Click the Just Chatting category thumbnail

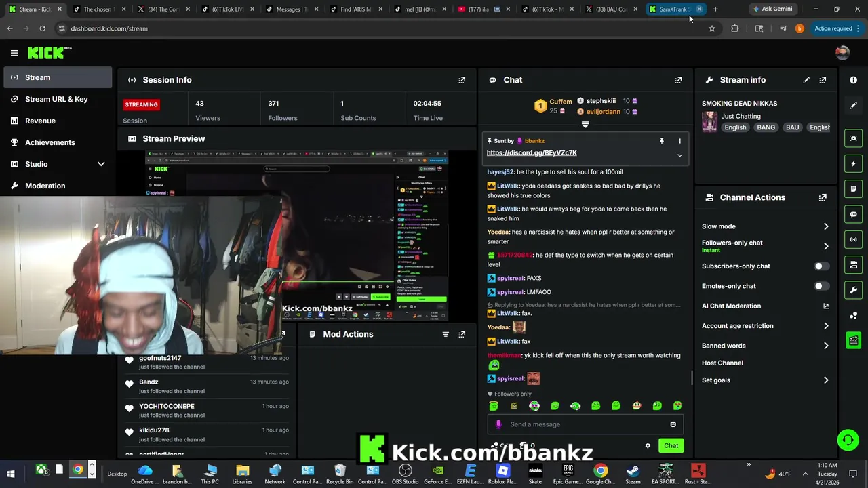point(709,121)
